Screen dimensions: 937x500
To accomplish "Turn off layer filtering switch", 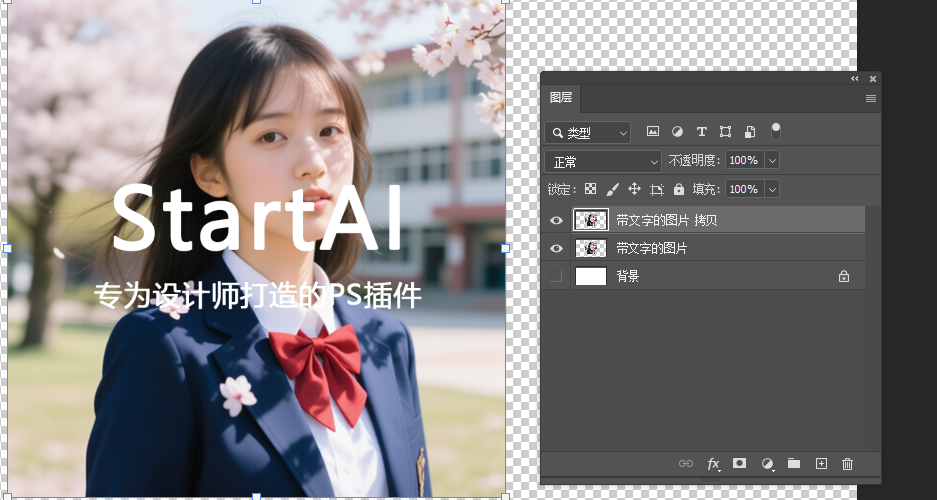I will tap(775, 131).
